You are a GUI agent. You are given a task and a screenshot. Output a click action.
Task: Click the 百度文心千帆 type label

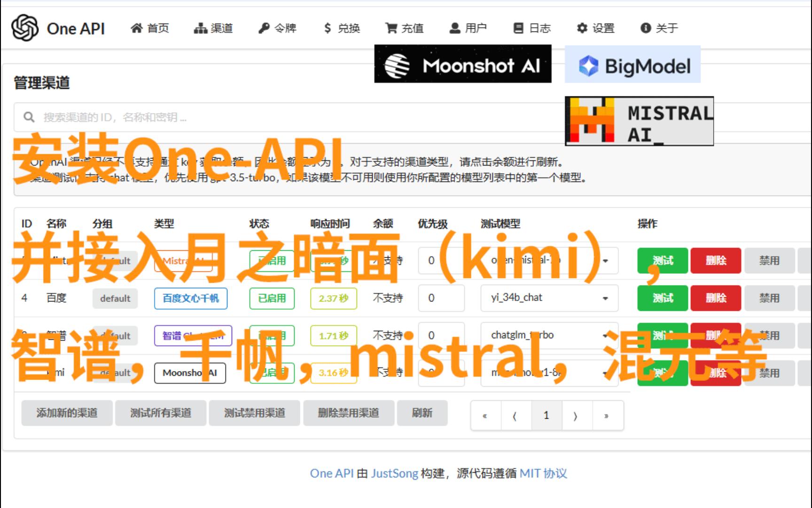click(x=191, y=298)
